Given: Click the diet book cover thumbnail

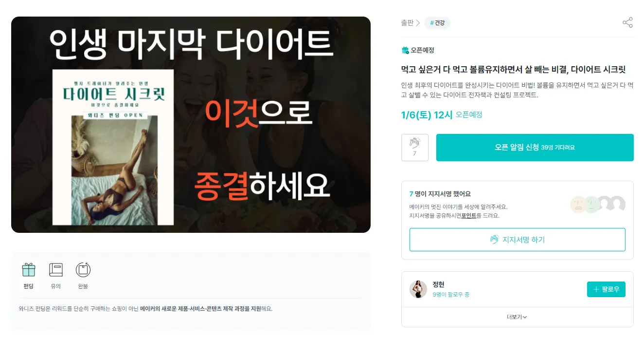Looking at the screenshot, I should [x=113, y=147].
